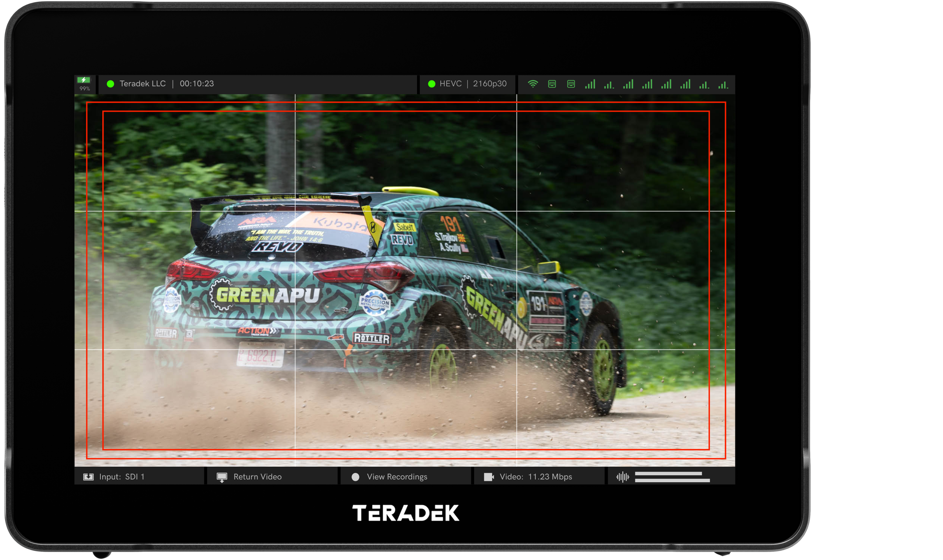This screenshot has width=943, height=560.
Task: Tap the 00:10:23 stream timer
Action: [197, 84]
